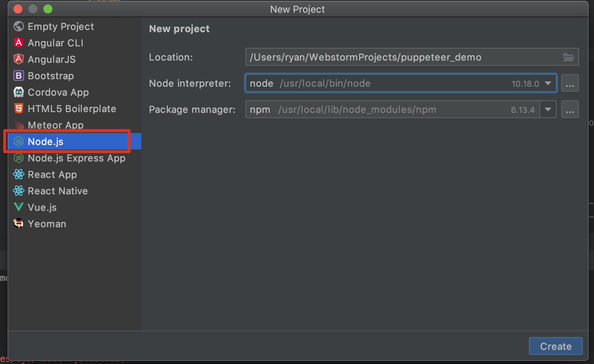This screenshot has height=364, width=594.
Task: Select Angular CLI project type
Action: click(x=74, y=43)
